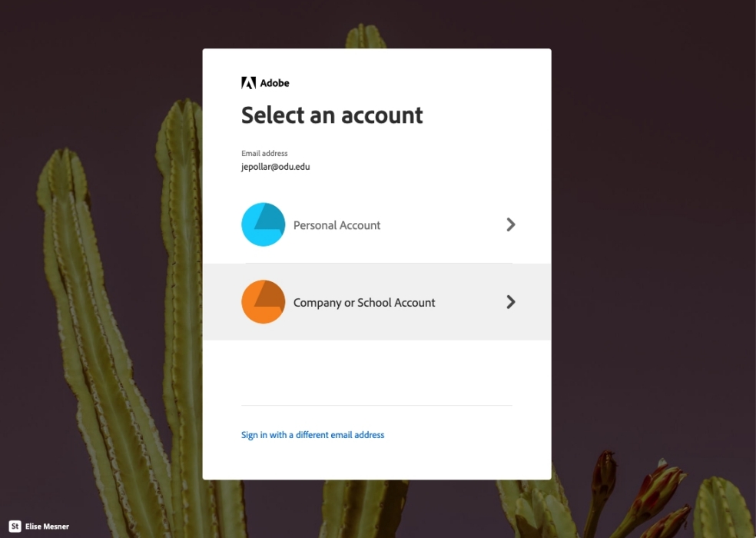756x538 pixels.
Task: Choose the Company or School Account label
Action: pos(364,303)
